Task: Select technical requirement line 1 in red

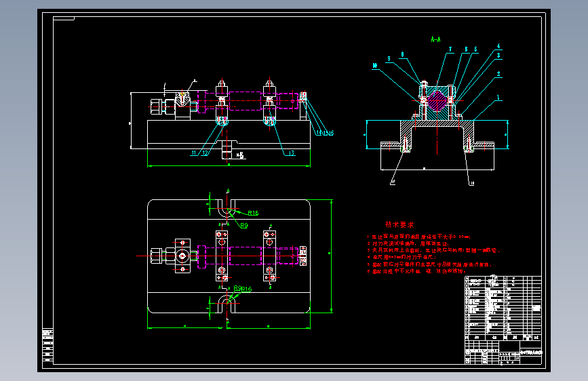Action: [418, 237]
